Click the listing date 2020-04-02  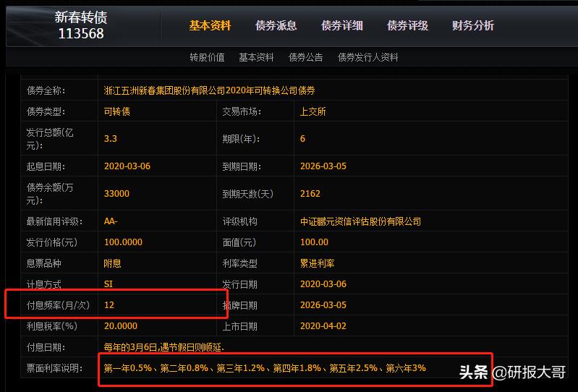pos(323,326)
